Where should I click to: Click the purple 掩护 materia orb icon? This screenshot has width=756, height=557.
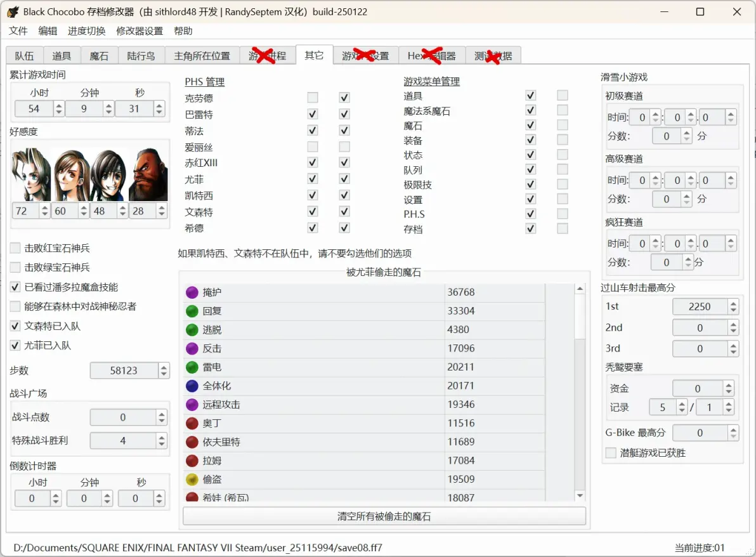click(192, 292)
